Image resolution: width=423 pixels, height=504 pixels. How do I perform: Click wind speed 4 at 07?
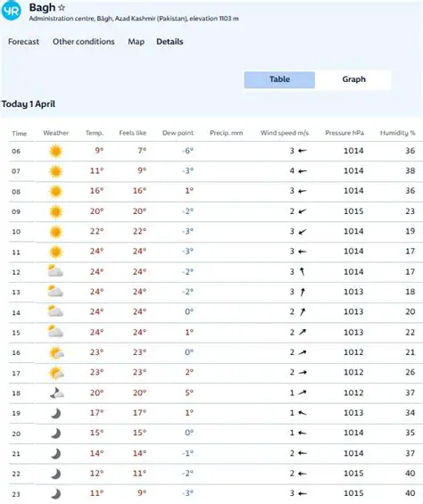[x=292, y=170]
